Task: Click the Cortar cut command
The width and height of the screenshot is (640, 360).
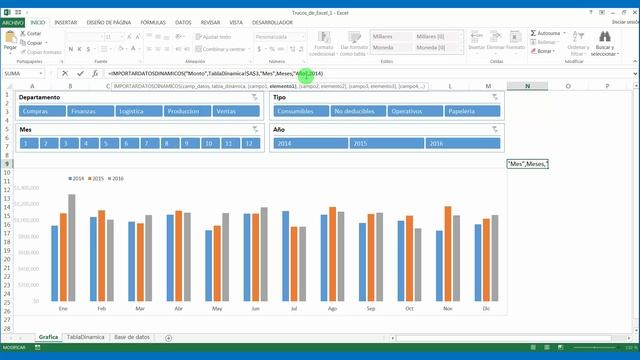Action: (31, 33)
